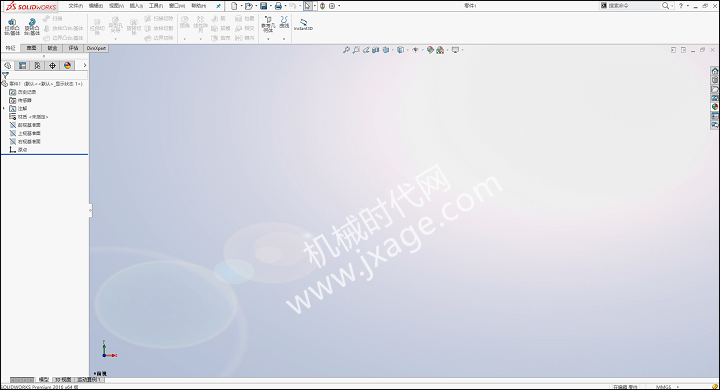Click the Save disk icon

click(x=264, y=6)
